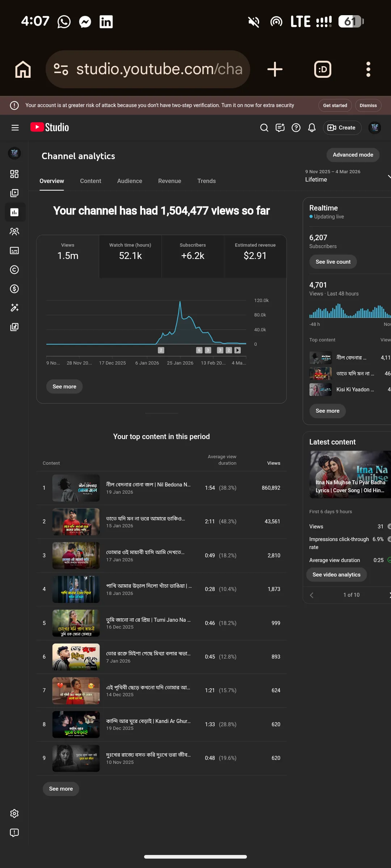
Task: Switch to the Audience tab
Action: [x=130, y=181]
